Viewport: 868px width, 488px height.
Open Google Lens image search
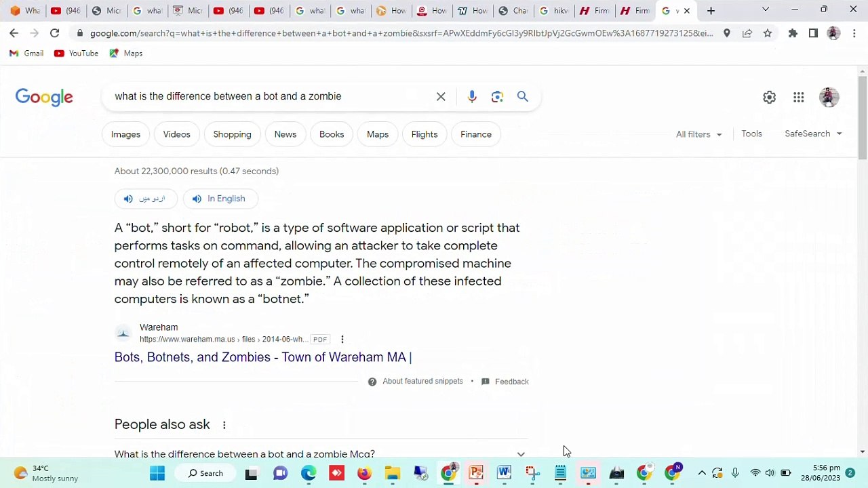pos(498,97)
